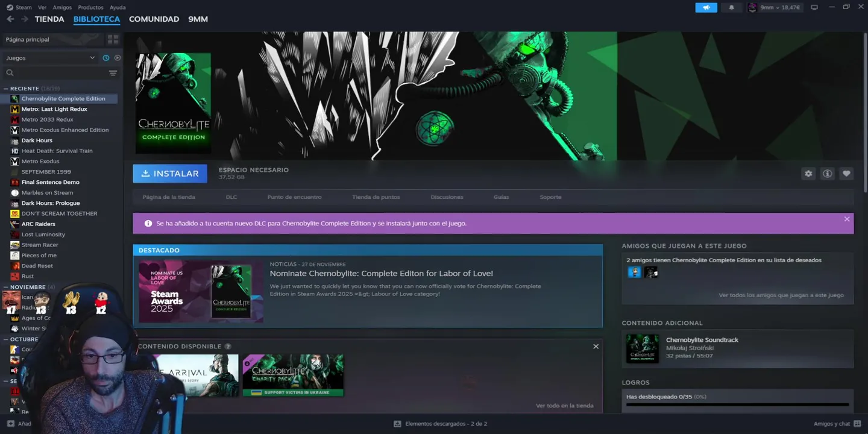Click the info icon in purple banner
The image size is (868, 434).
coord(148,224)
